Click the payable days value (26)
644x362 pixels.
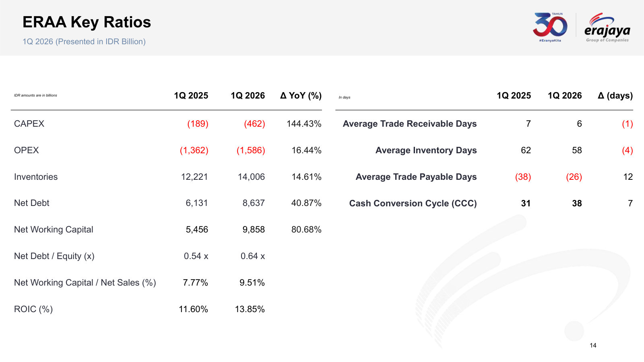pyautogui.click(x=574, y=177)
